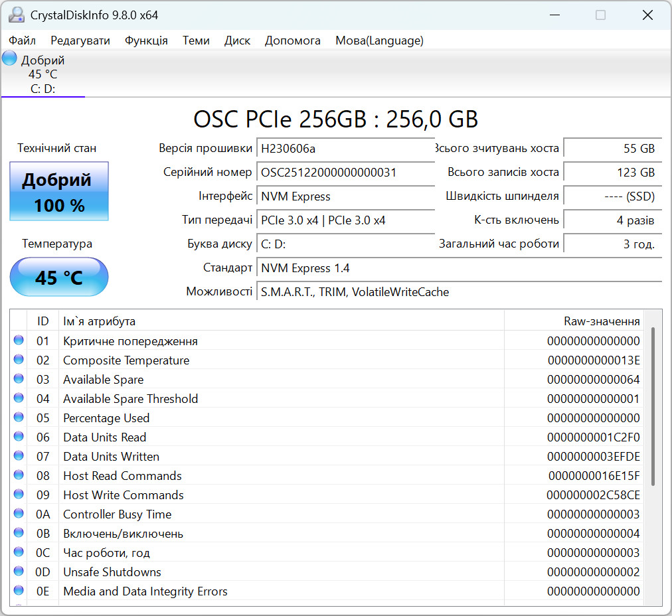This screenshot has width=672, height=616.
Task: Click status orb for Критичне попередження row
Action: point(19,340)
